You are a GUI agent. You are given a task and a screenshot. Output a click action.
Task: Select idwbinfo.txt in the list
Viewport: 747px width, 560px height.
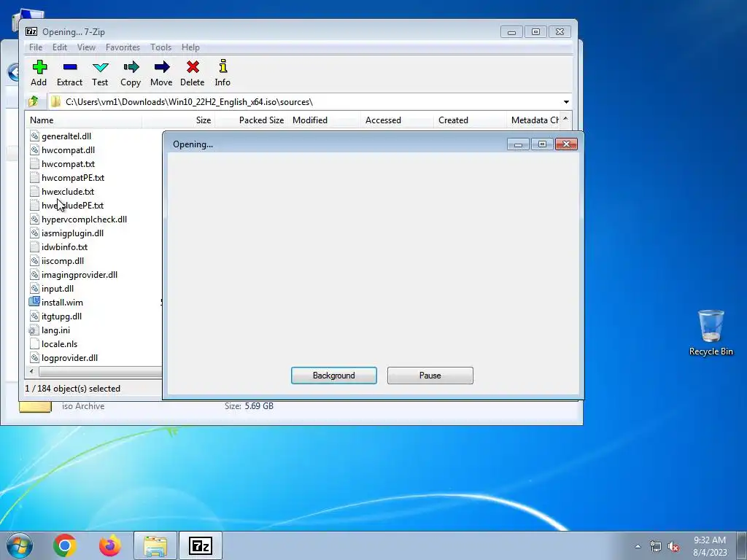64,246
